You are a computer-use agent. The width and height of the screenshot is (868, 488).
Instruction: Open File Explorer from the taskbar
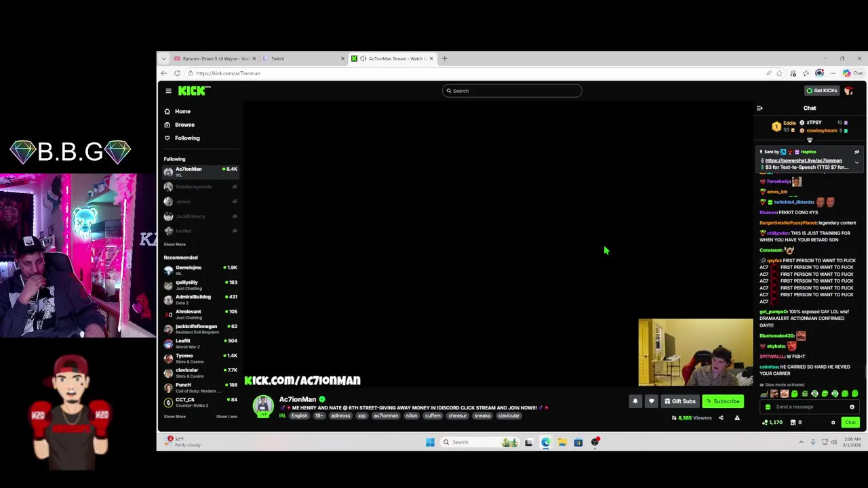(562, 443)
